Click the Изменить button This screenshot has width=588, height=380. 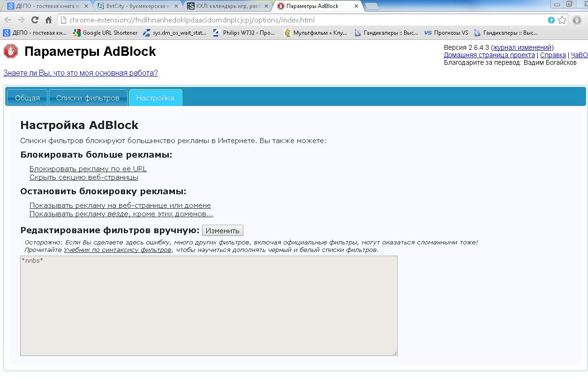pyautogui.click(x=223, y=230)
